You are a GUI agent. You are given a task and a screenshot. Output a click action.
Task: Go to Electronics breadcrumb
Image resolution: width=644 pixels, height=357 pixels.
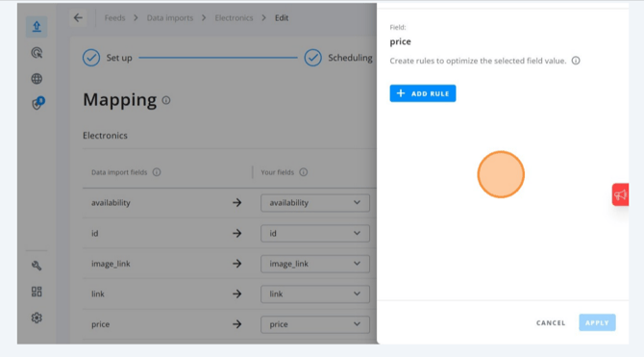pos(234,17)
